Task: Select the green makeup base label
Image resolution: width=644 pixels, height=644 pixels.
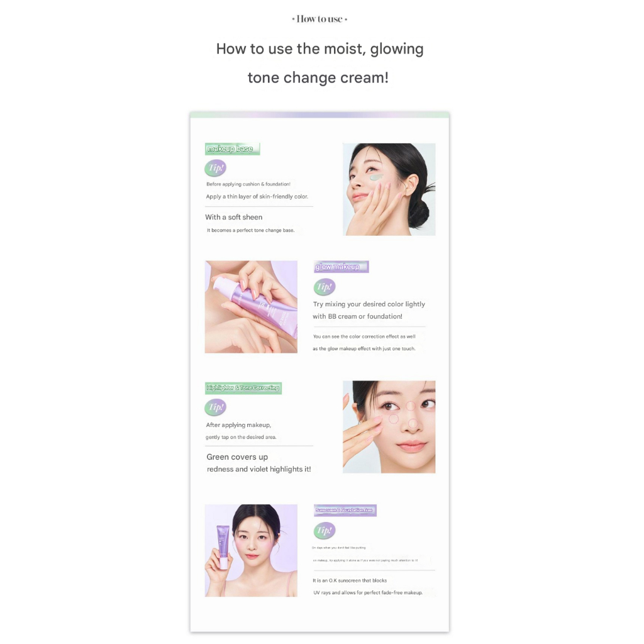Action: click(x=233, y=148)
